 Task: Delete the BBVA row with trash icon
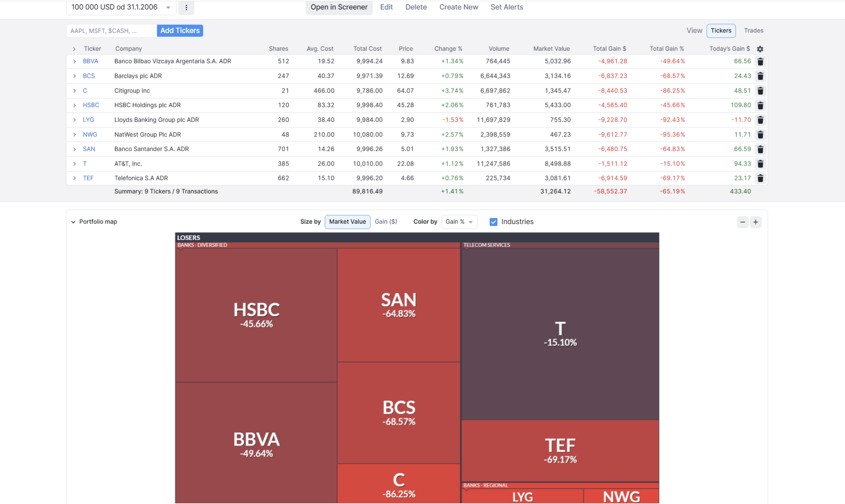(760, 61)
